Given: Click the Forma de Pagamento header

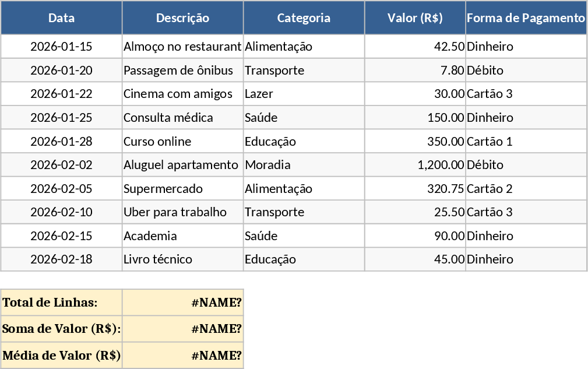Looking at the screenshot, I should (526, 18).
